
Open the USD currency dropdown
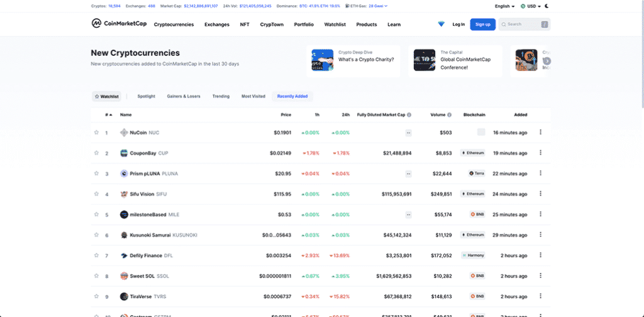(x=531, y=6)
